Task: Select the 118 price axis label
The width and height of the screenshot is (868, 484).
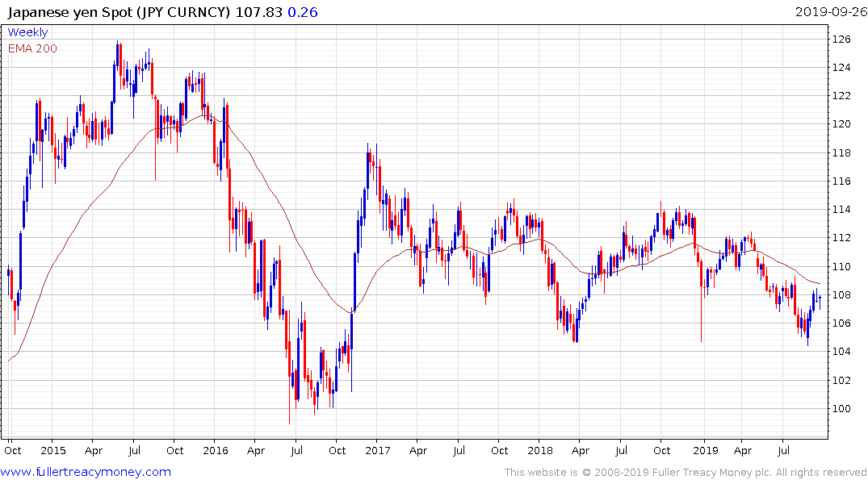Action: click(x=842, y=152)
